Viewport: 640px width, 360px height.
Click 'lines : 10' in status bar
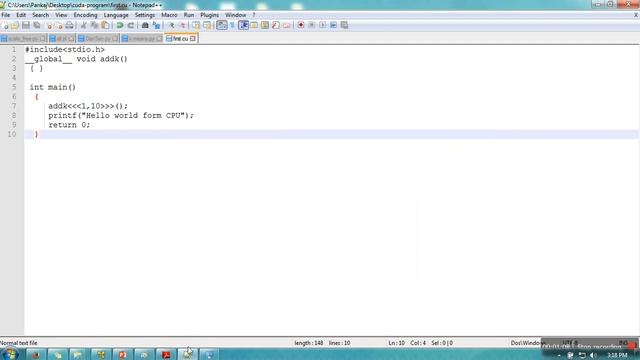(x=340, y=343)
